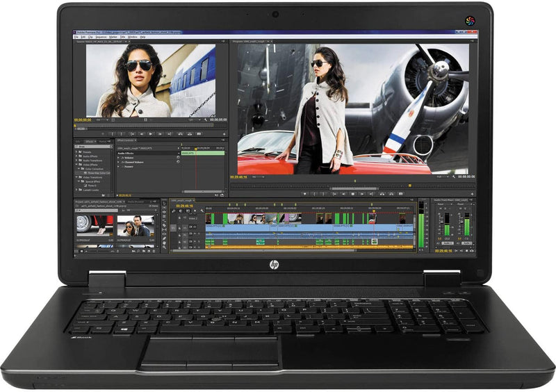Image resolution: width=556 pixels, height=392 pixels.
Task: Open Source monitor zoom level dropdown
Action: pos(102,120)
